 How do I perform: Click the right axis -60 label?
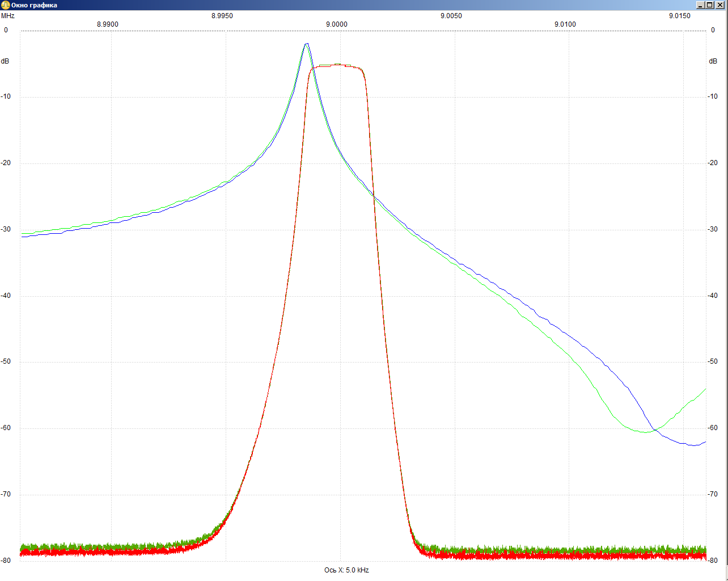(713, 428)
